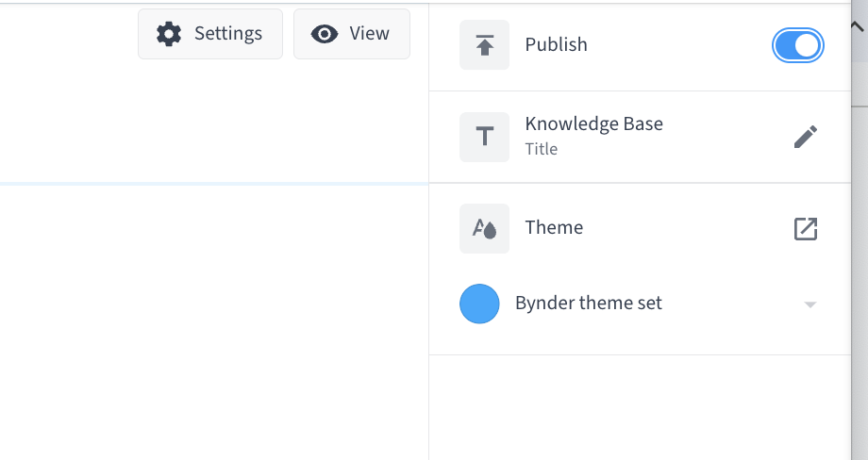Click the 'Title' subtitle text
The image size is (868, 460).
(x=542, y=149)
